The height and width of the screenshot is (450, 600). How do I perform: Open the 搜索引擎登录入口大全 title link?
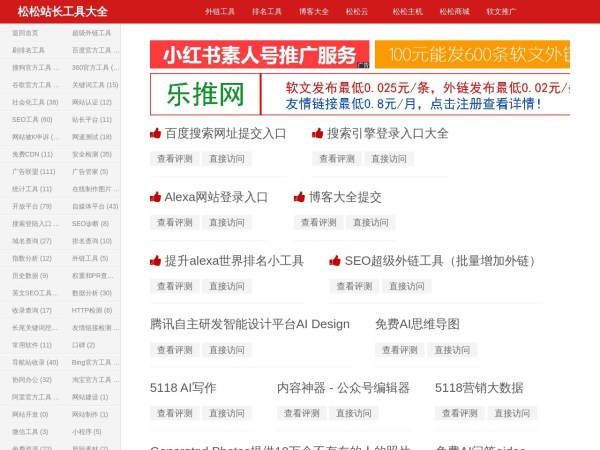[x=388, y=134]
